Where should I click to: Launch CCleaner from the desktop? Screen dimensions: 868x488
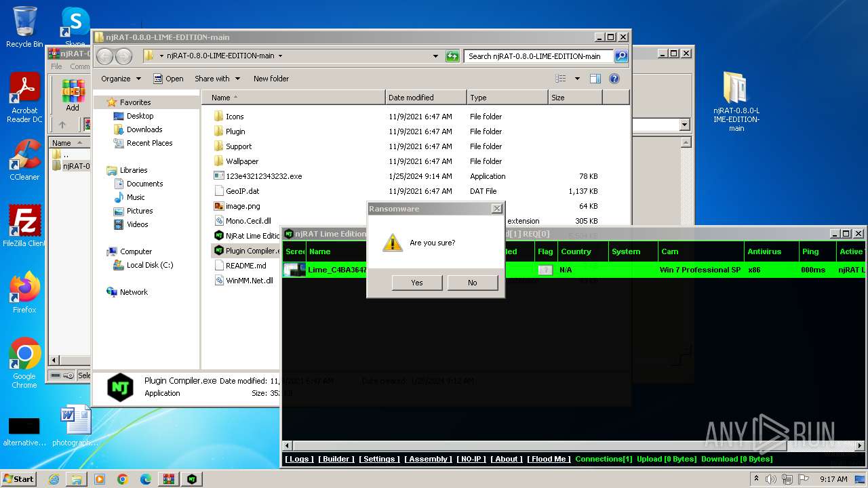(x=24, y=160)
